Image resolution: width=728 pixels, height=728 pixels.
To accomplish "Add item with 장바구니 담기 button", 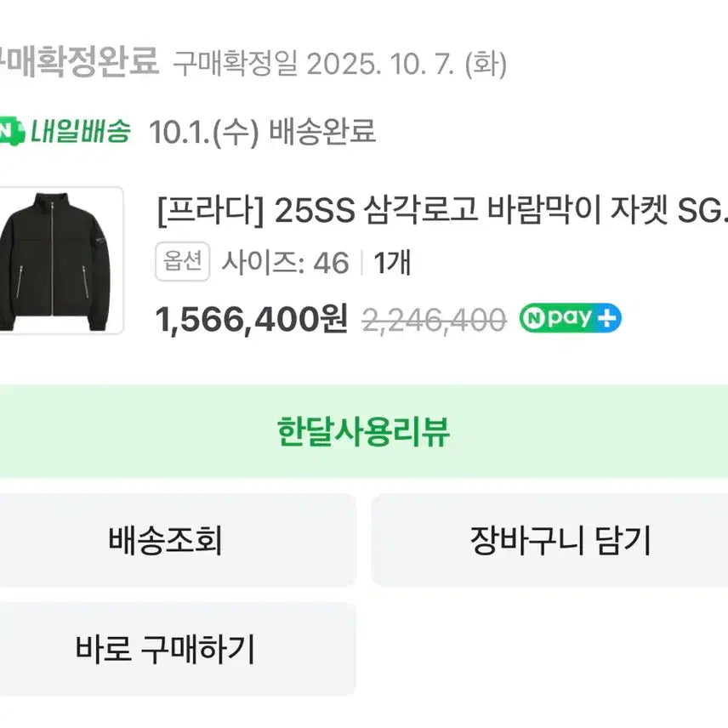I will pos(560,540).
